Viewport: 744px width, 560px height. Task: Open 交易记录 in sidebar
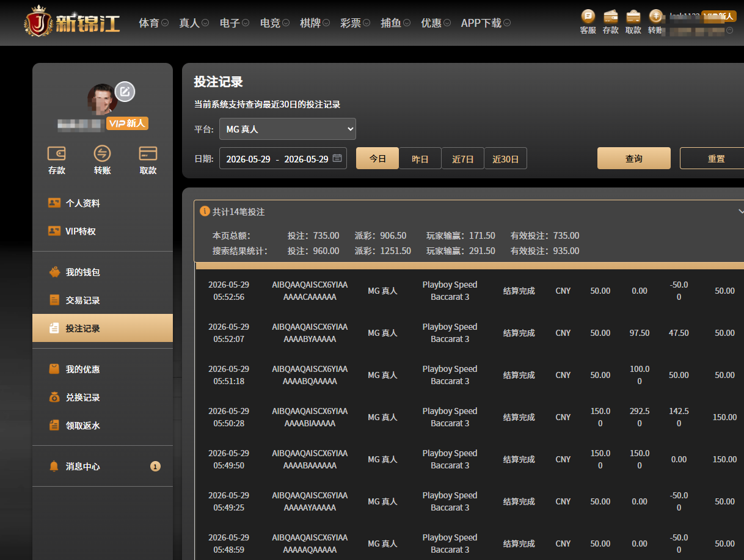[103, 300]
